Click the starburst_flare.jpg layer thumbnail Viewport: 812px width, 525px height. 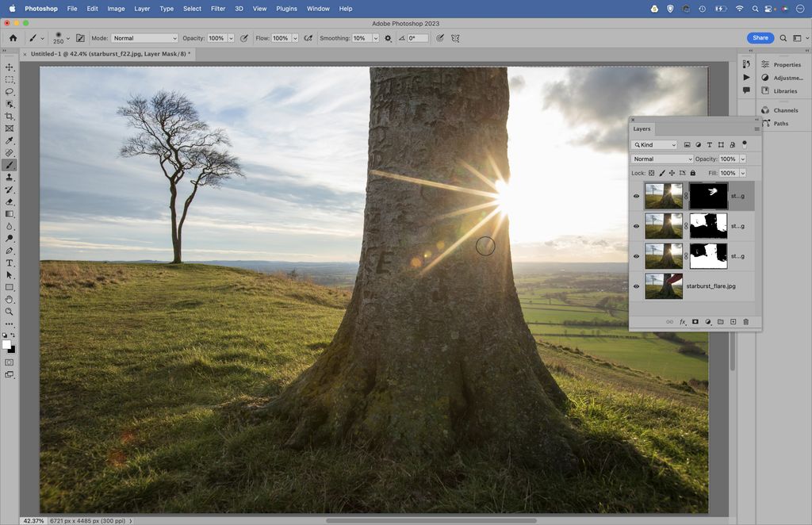(x=665, y=286)
